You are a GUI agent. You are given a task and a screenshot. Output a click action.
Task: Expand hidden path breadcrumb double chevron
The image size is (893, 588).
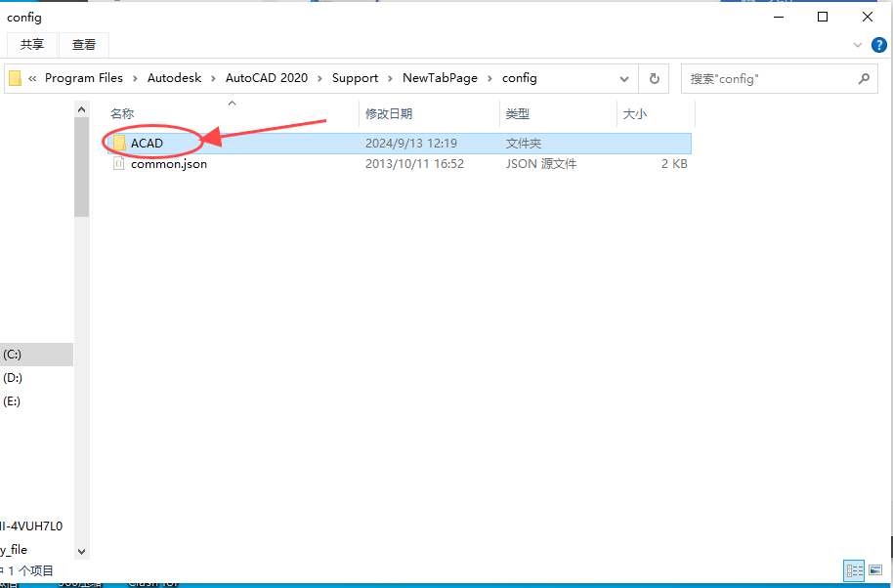33,78
